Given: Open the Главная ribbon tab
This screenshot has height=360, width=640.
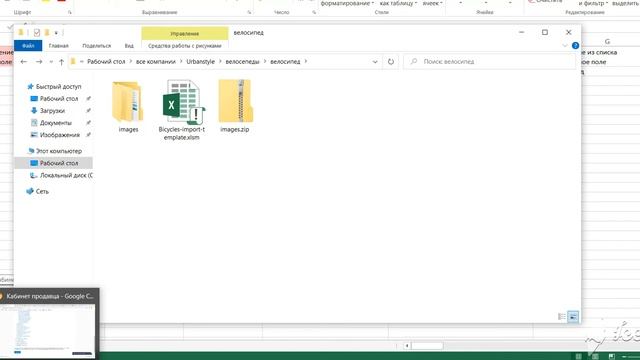Looking at the screenshot, I should (x=58, y=46).
